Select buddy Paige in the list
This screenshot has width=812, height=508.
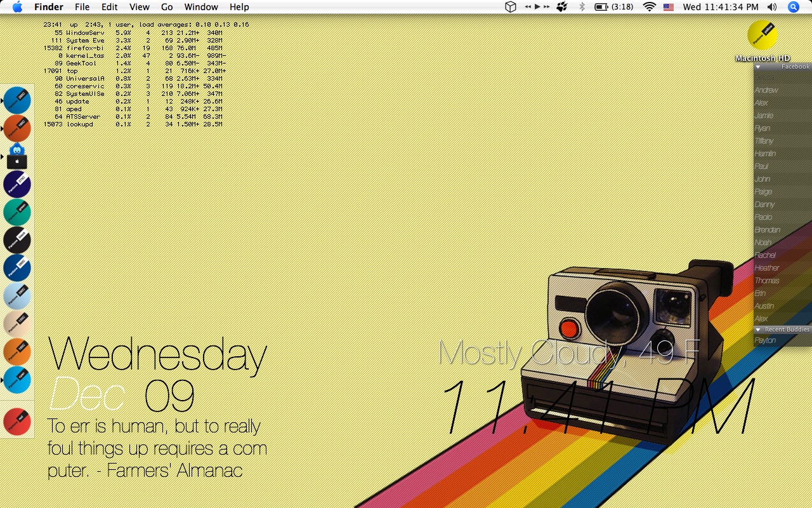coord(783,192)
